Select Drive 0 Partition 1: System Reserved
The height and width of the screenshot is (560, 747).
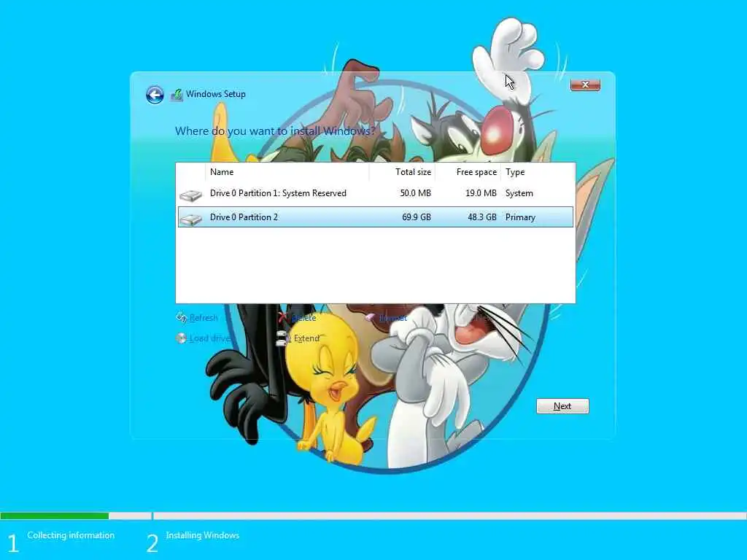point(376,193)
